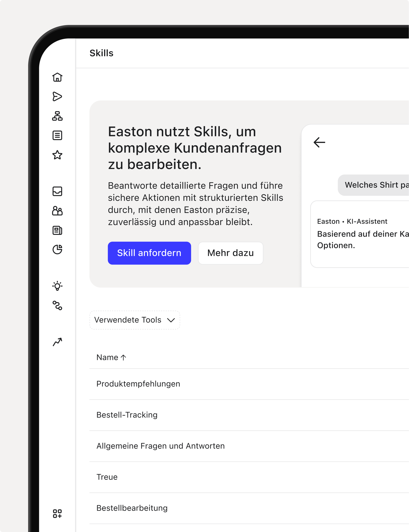Click the Welches Shirt chat bubble
This screenshot has height=532, width=409.
click(x=373, y=185)
